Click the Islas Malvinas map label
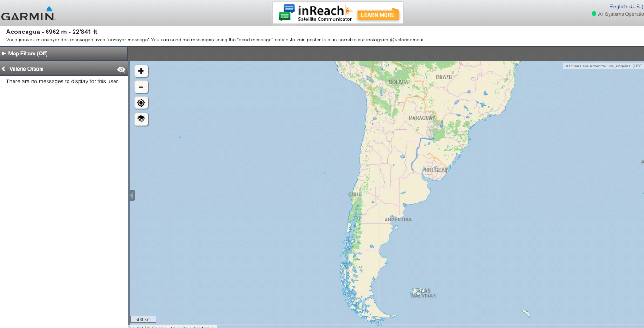 (x=423, y=293)
